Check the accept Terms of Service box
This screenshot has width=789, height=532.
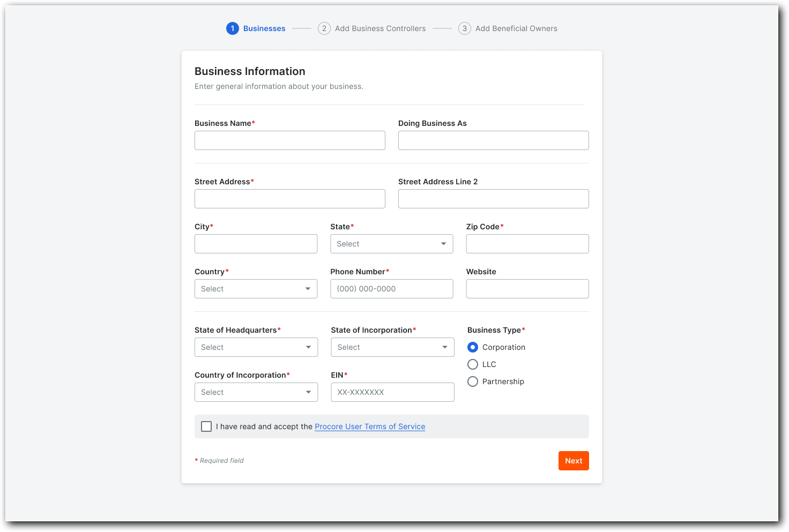tap(206, 426)
